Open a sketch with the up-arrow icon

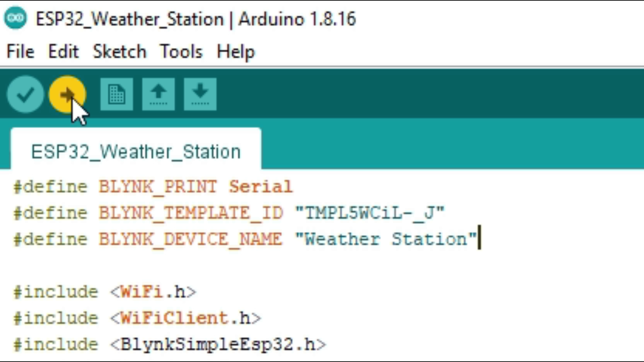click(x=158, y=94)
